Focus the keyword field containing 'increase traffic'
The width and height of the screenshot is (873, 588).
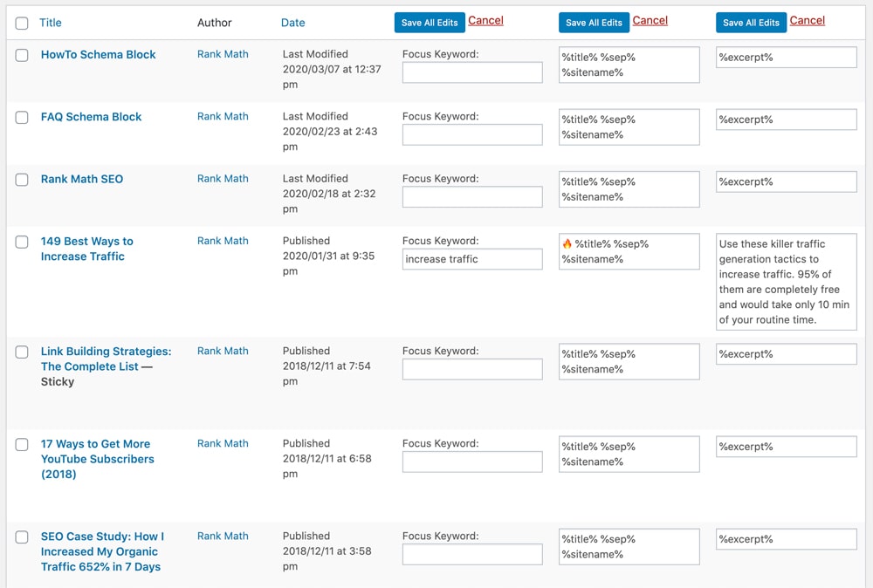pyautogui.click(x=472, y=259)
